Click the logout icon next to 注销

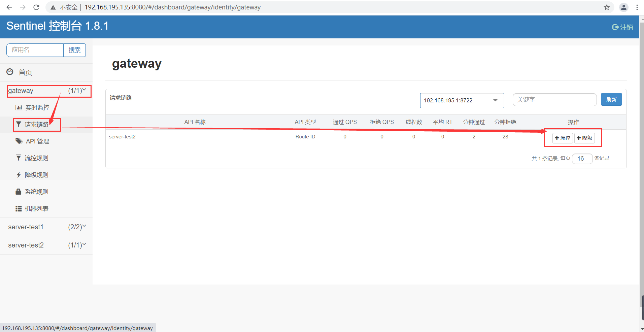click(x=615, y=27)
